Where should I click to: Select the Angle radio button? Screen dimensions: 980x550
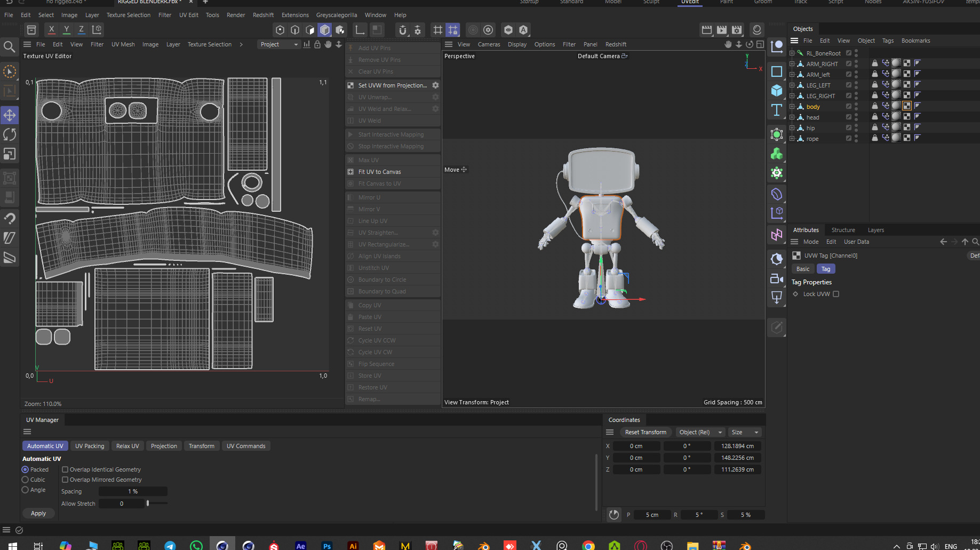point(25,490)
